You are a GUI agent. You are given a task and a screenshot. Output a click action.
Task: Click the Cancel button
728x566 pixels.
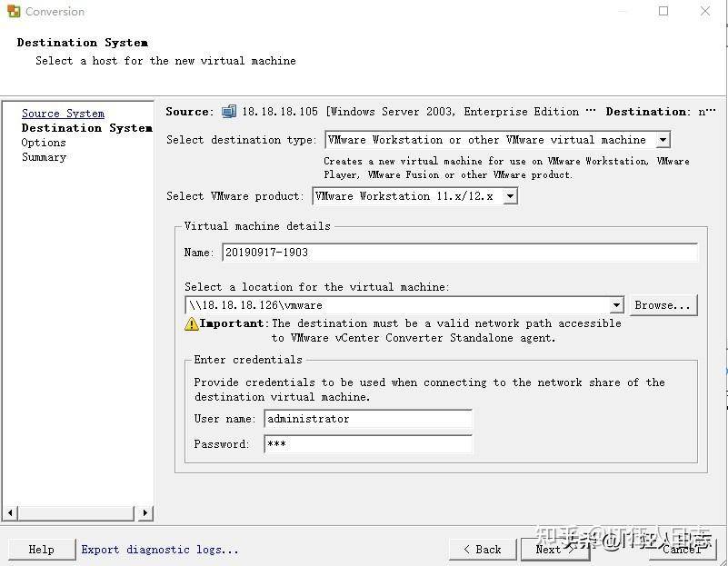(x=682, y=550)
